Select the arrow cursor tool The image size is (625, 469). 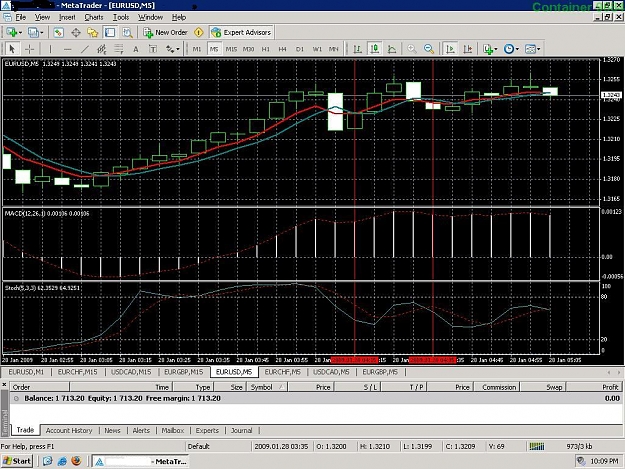tap(12, 49)
